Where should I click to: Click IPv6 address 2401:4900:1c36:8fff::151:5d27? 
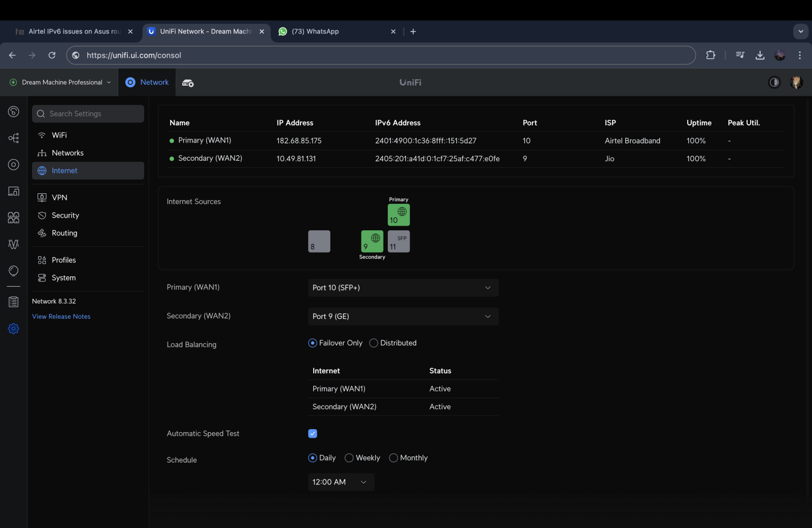pos(426,141)
